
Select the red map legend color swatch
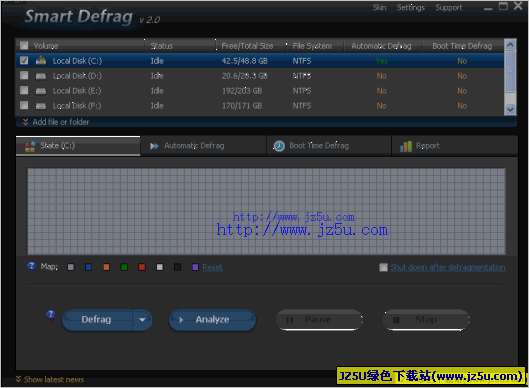pos(142,267)
